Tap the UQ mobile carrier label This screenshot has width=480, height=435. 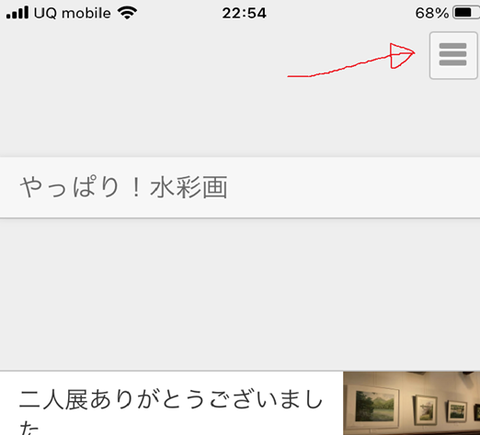pos(72,13)
